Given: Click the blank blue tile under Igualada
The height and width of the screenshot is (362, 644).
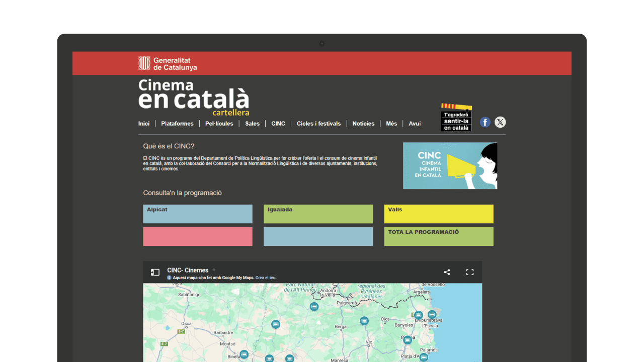Looking at the screenshot, I should click(318, 236).
